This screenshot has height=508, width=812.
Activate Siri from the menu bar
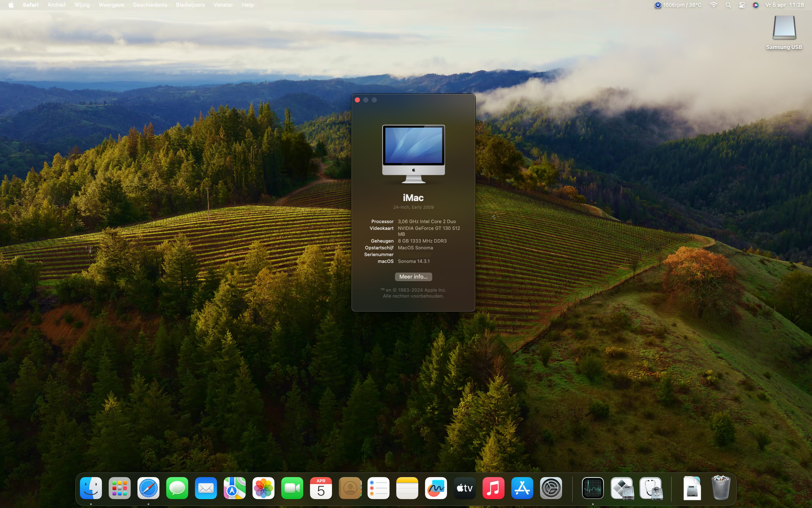tap(756, 5)
